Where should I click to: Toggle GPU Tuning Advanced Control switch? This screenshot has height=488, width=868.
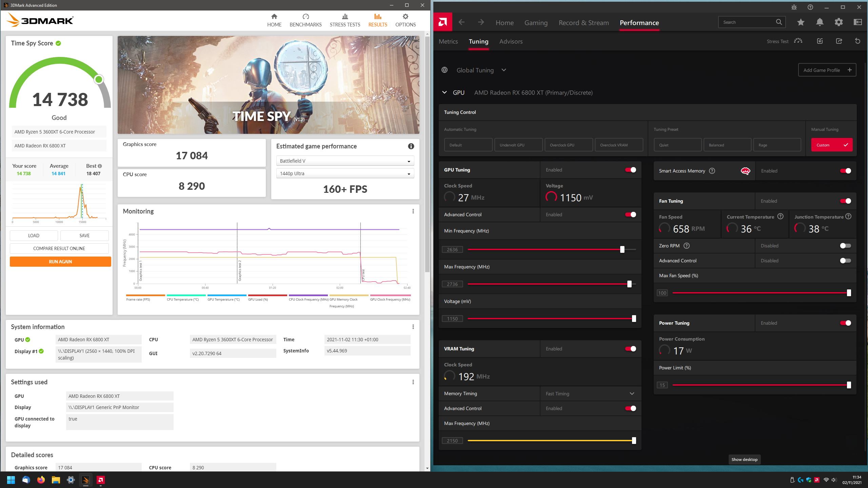(631, 215)
